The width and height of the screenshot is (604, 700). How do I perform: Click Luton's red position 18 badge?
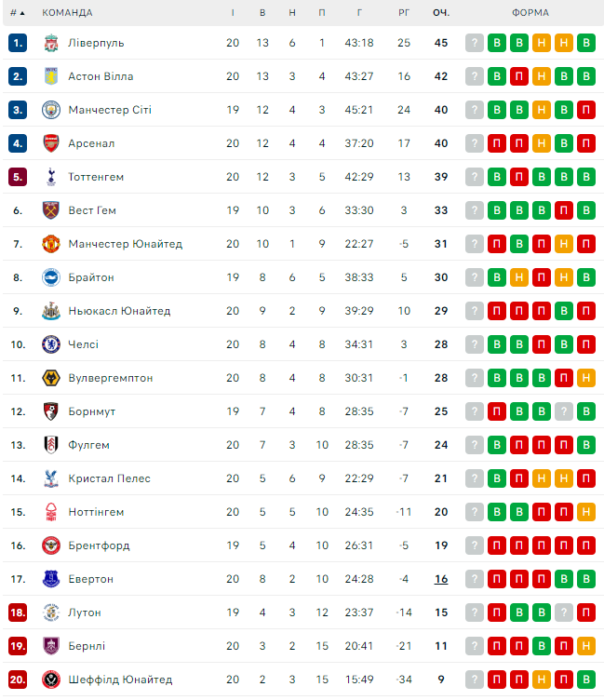[x=18, y=612]
